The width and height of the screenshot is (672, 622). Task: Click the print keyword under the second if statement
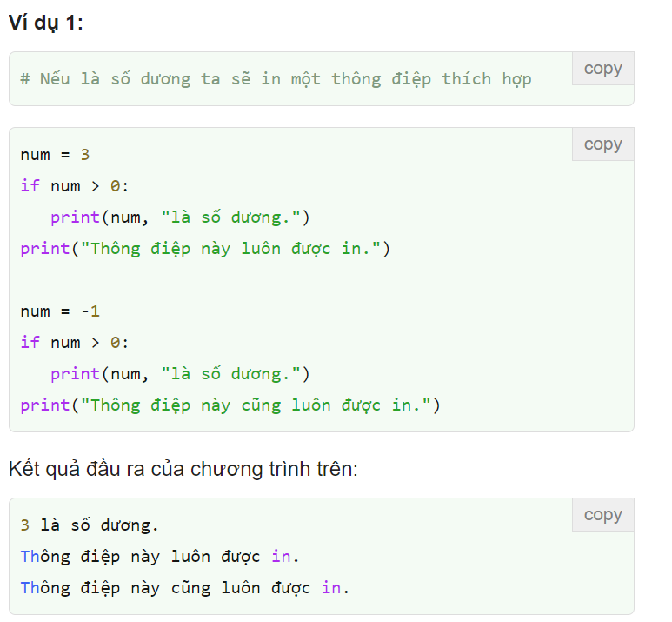(75, 374)
